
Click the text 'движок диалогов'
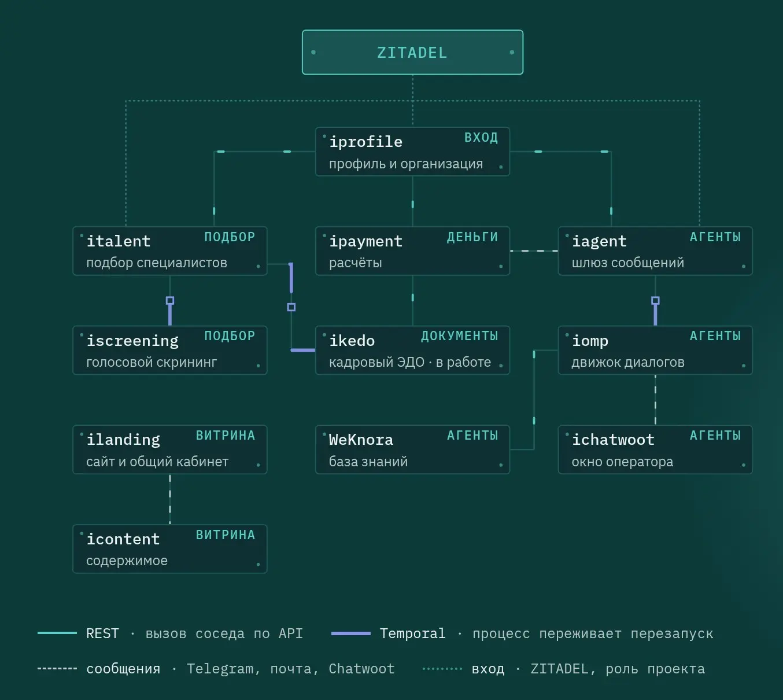(628, 362)
